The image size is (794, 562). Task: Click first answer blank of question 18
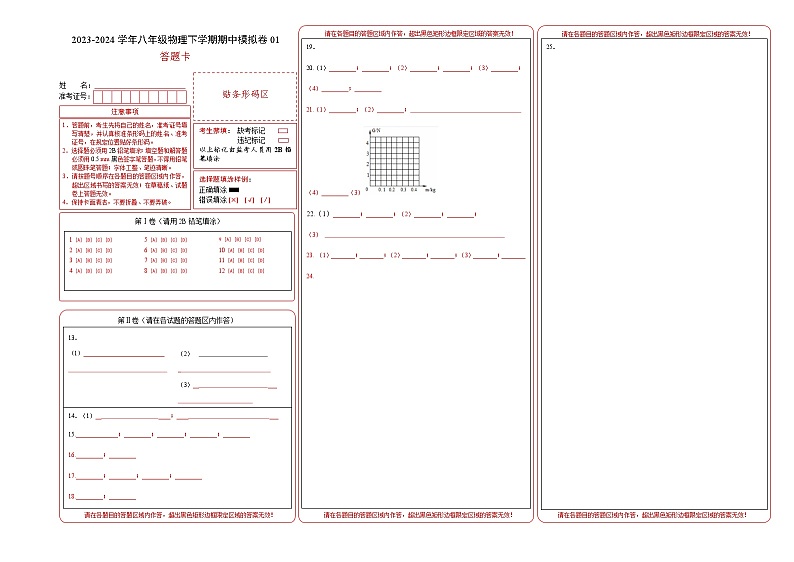click(90, 497)
